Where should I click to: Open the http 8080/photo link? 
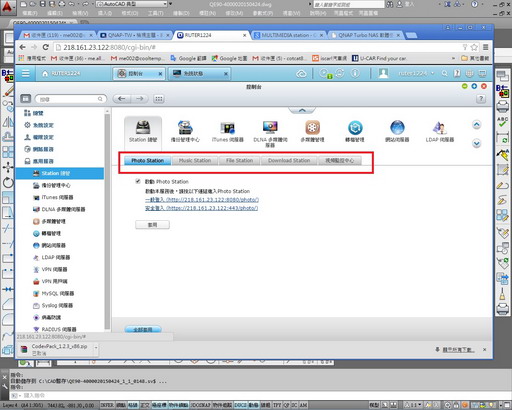tap(202, 200)
